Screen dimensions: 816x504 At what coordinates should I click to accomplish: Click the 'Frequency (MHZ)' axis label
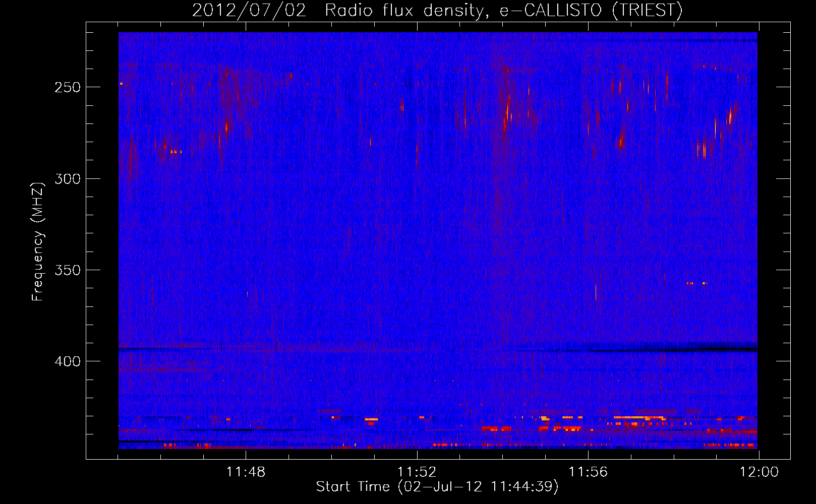pos(38,242)
